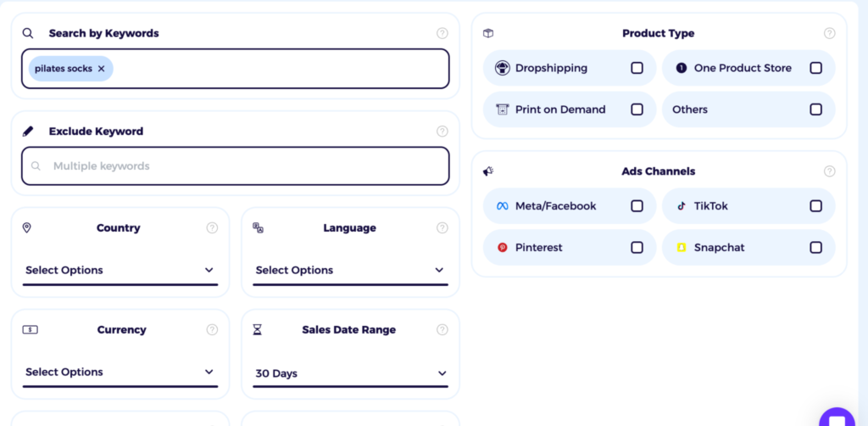Click the dollar bill icon beside Currency
The image size is (868, 426).
[30, 329]
